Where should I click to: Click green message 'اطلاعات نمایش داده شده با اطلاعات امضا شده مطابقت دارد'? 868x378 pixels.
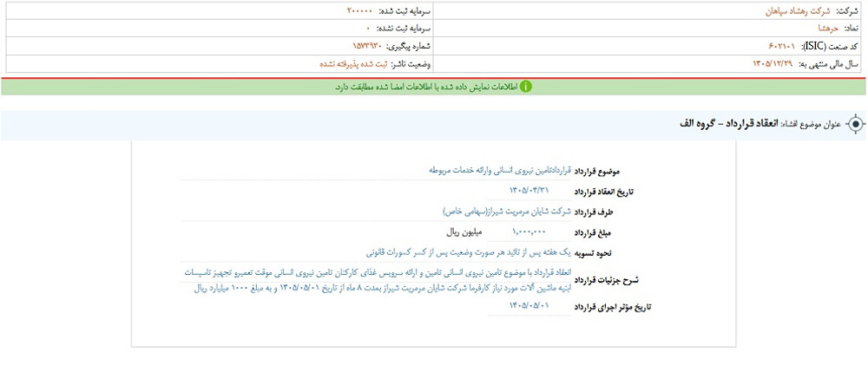426,87
